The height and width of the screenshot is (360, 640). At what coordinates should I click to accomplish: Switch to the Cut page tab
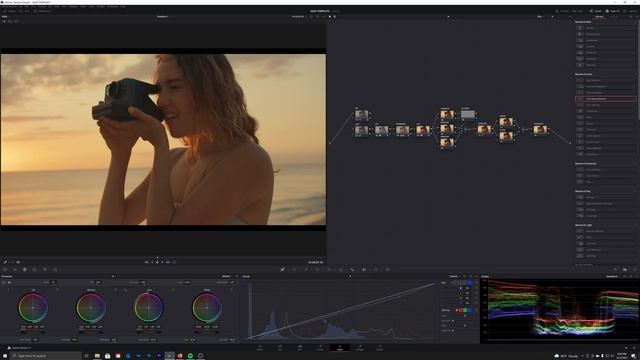(280, 348)
